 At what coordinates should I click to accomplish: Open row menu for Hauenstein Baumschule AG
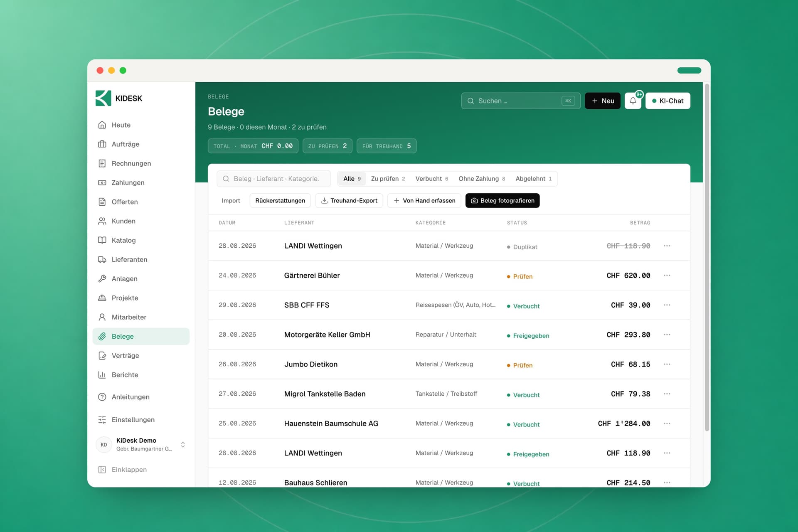coord(667,423)
